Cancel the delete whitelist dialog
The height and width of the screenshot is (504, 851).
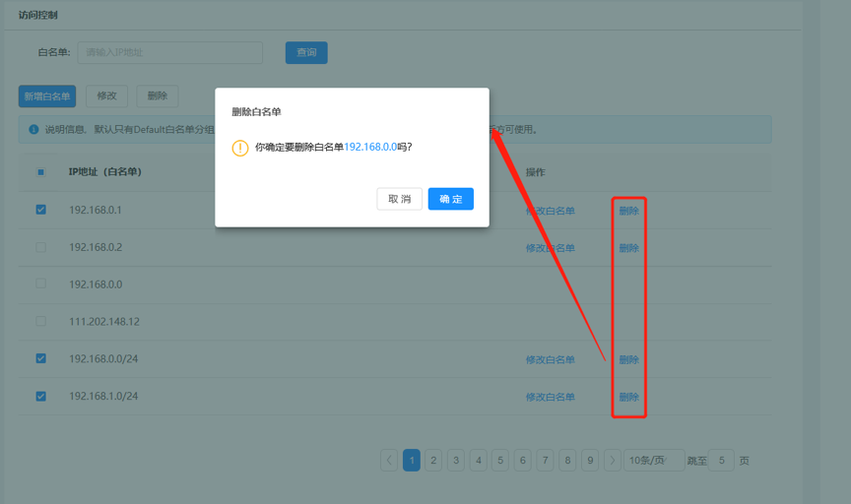pyautogui.click(x=400, y=199)
